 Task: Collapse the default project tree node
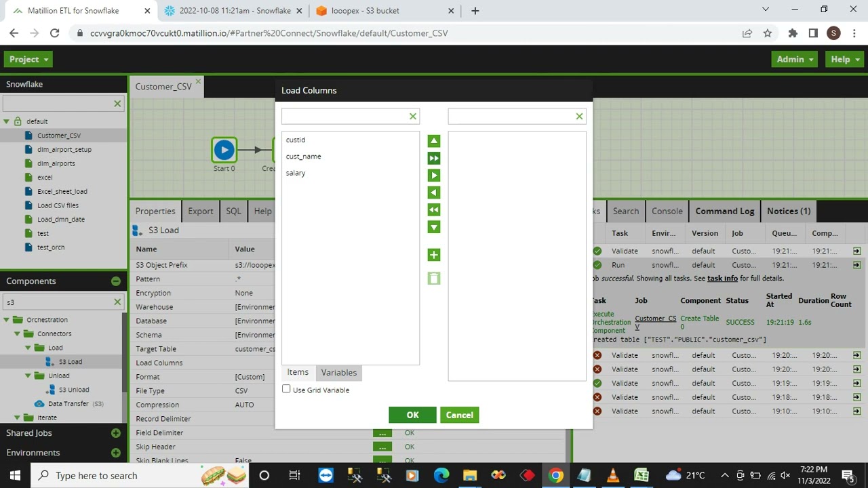click(x=7, y=121)
